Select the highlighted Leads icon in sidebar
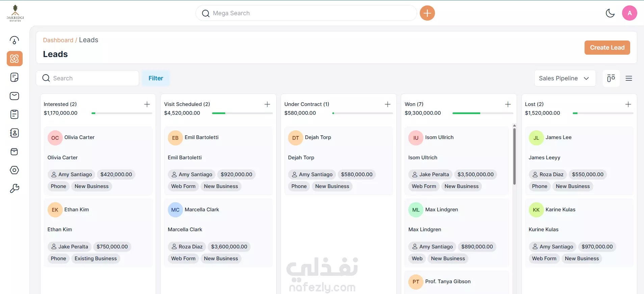The image size is (644, 294). click(x=15, y=59)
